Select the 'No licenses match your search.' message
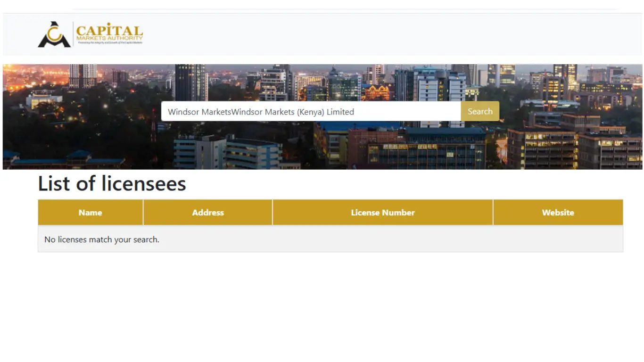 [102, 239]
